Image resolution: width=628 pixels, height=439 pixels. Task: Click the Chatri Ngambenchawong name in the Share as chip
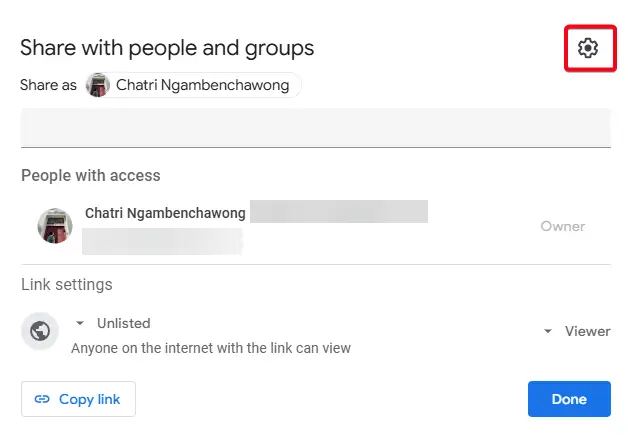tap(203, 85)
